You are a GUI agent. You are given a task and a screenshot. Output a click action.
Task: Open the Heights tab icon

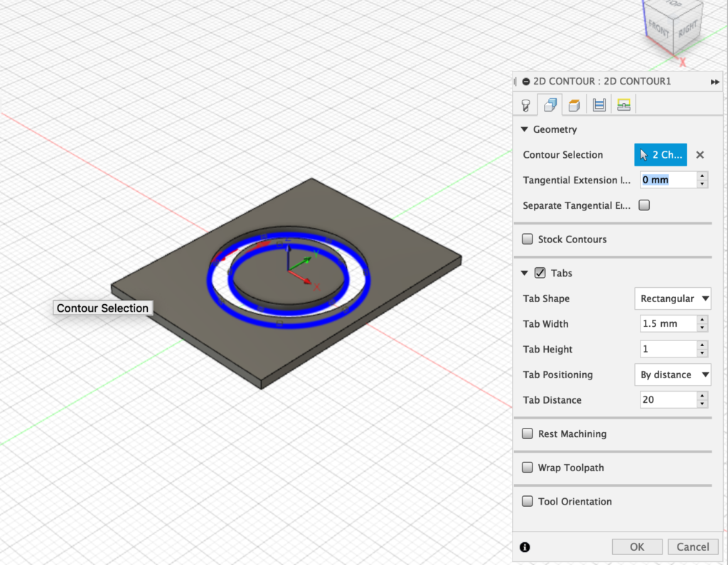[574, 105]
